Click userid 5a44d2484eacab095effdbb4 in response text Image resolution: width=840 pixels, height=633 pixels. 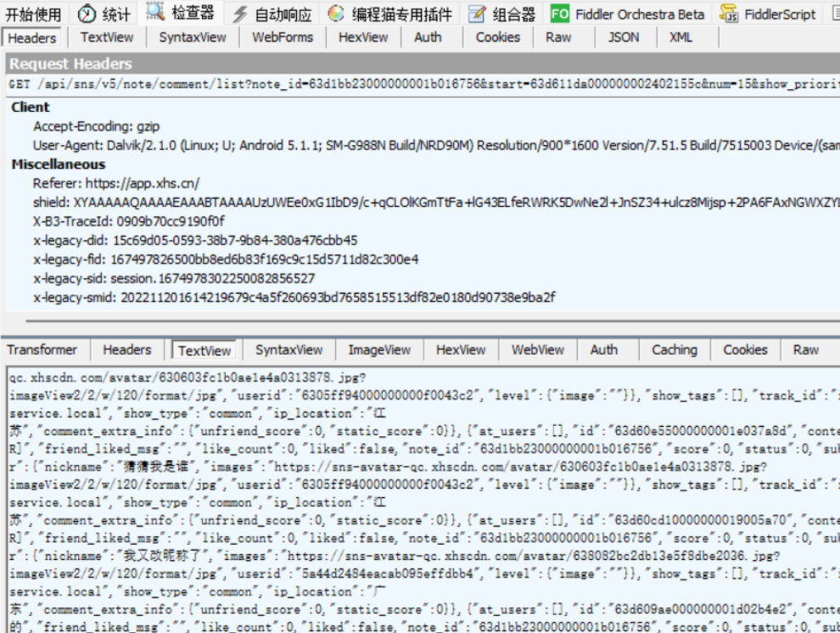(387, 574)
